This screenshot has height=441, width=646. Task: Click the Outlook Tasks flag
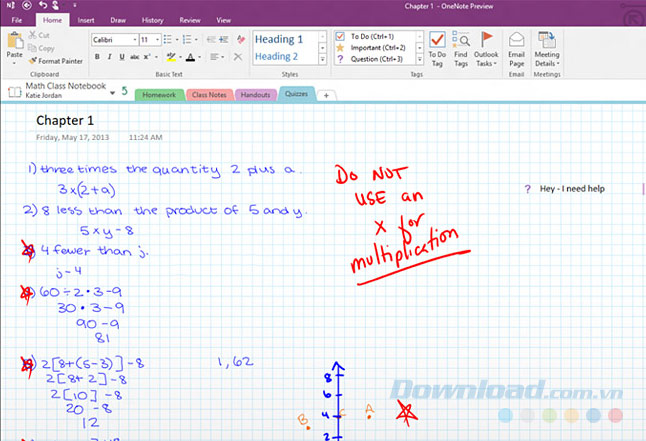(x=486, y=49)
